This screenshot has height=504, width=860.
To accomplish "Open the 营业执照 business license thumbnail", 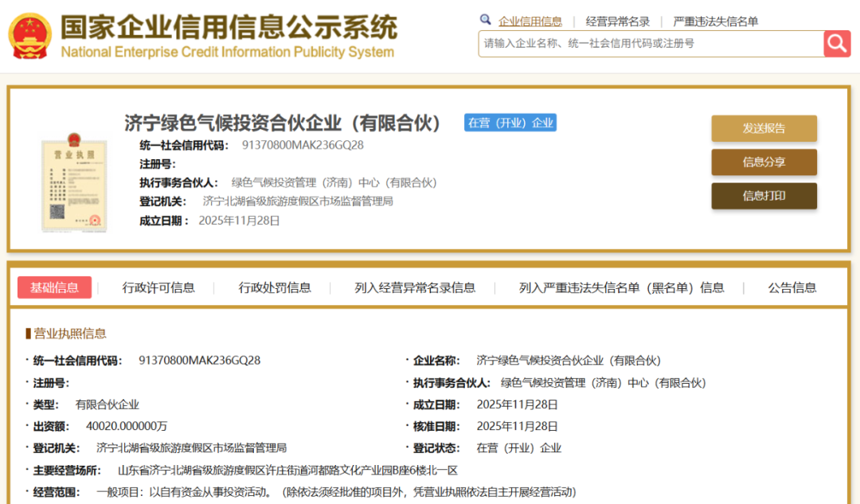I will pos(74,184).
